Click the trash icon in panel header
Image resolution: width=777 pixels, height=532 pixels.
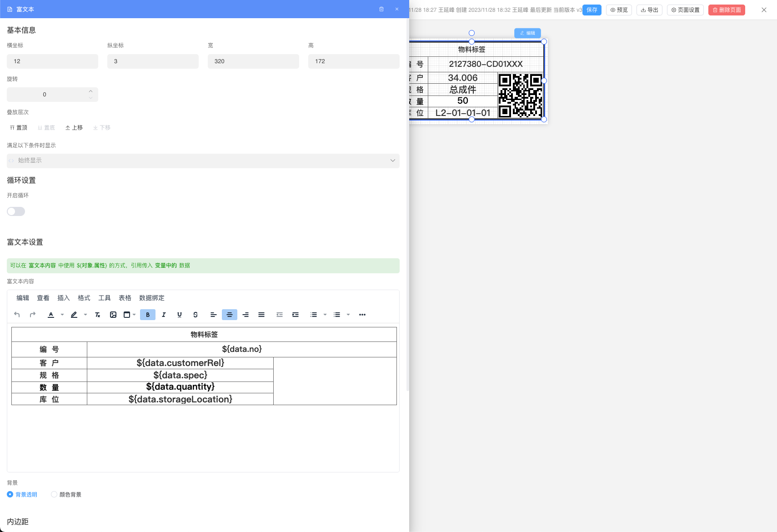click(381, 9)
